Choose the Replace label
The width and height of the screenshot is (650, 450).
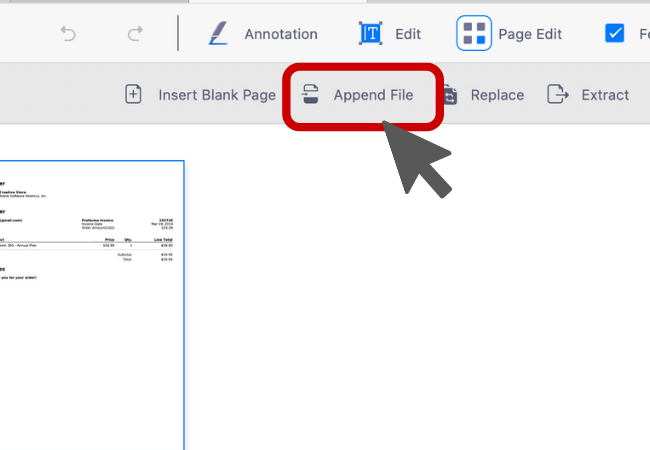coord(497,95)
